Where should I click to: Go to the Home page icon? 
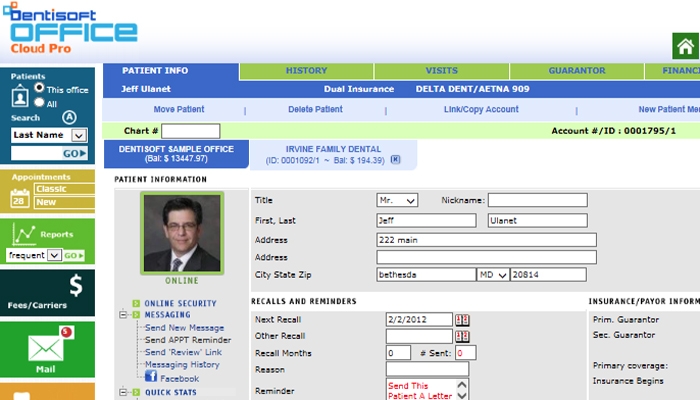tap(685, 46)
